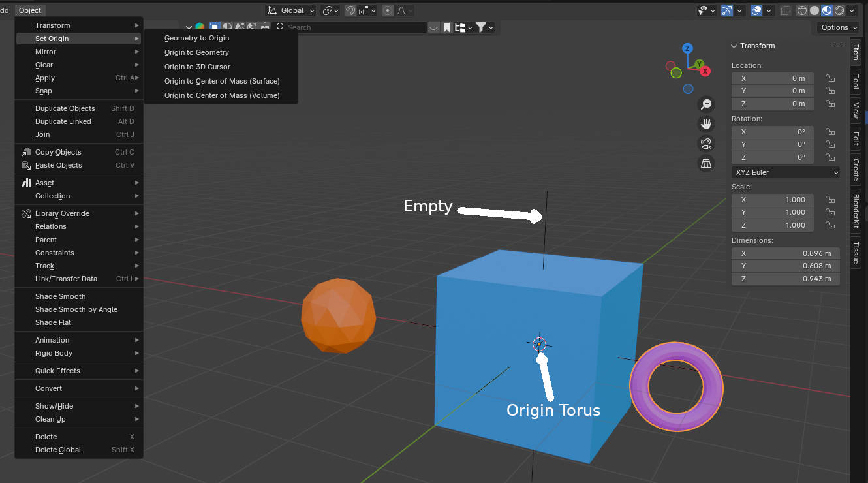Click the zoom magnifier icon in viewport
The height and width of the screenshot is (483, 868).
(705, 104)
